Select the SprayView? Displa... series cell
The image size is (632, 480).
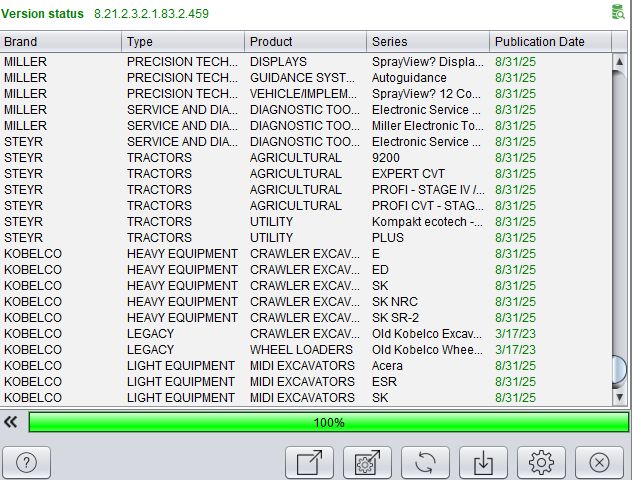[x=428, y=62]
